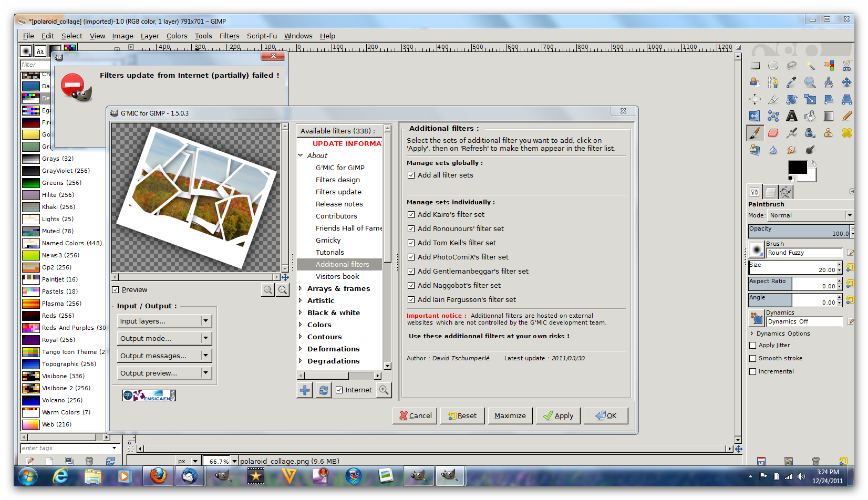Click the Maximize button in G'MIC
This screenshot has width=868, height=500.
coord(510,415)
